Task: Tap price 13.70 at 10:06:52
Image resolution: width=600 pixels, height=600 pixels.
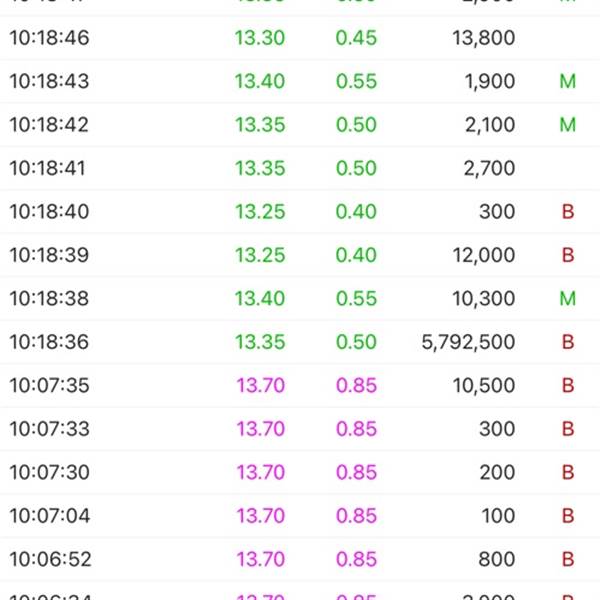Action: tap(261, 559)
